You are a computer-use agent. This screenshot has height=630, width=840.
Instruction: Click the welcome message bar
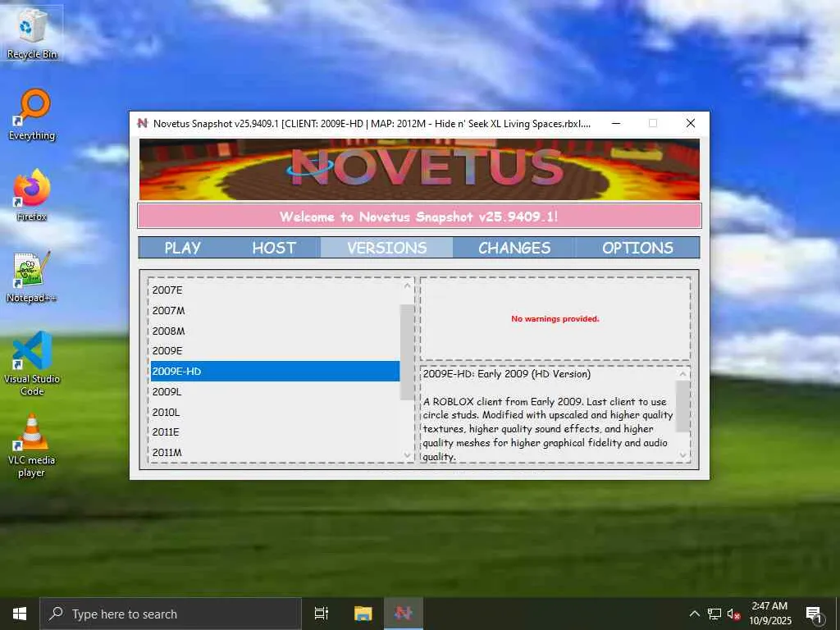pos(419,217)
